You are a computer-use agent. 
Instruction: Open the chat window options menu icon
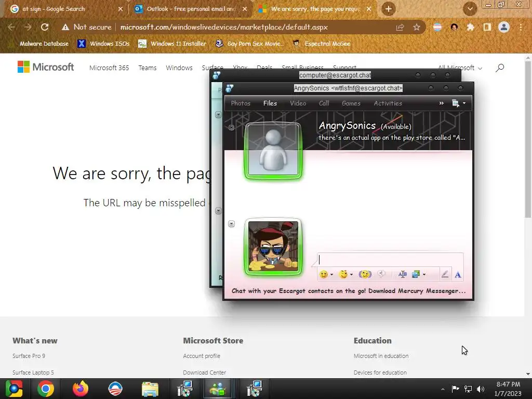[x=455, y=103]
